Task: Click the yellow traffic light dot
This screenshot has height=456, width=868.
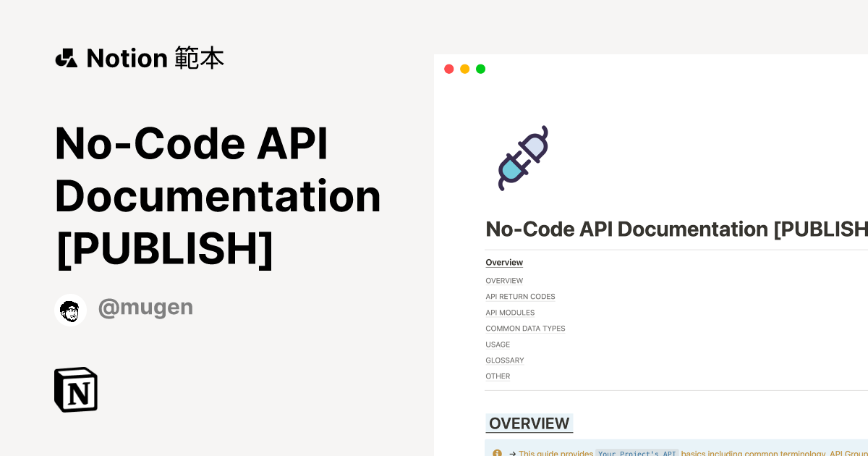Action: [x=464, y=68]
